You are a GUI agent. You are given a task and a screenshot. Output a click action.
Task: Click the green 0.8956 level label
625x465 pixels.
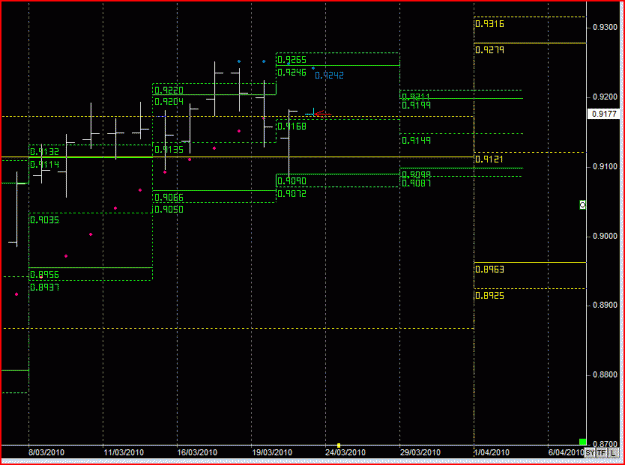coord(45,275)
